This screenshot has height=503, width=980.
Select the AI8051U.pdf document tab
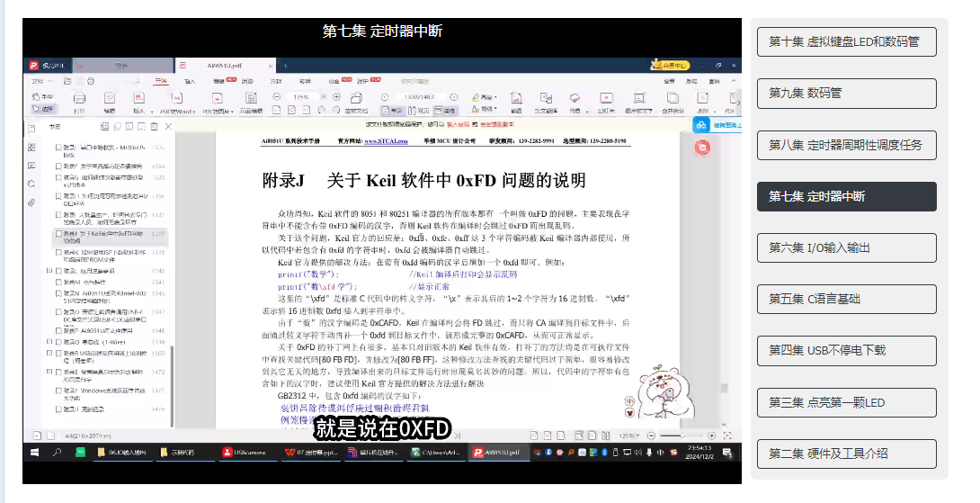pyautogui.click(x=225, y=65)
